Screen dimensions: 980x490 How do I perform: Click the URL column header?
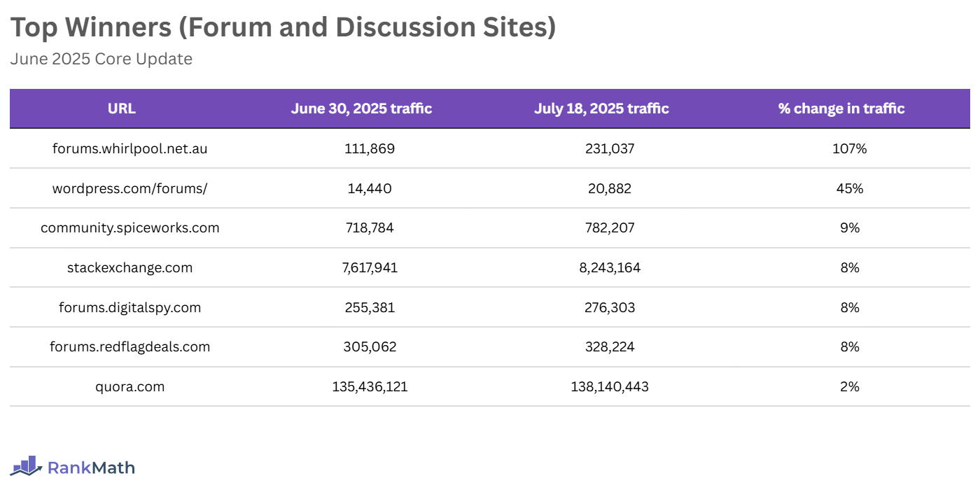tap(122, 108)
